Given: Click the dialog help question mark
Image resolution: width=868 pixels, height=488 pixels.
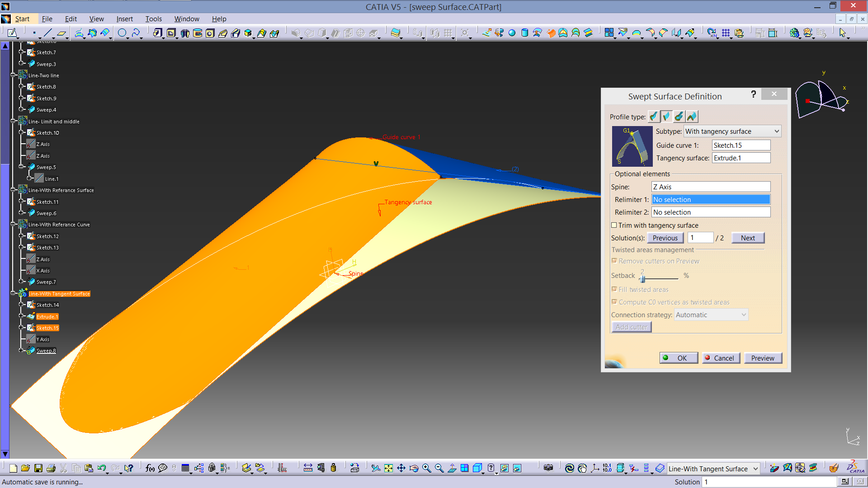Looking at the screenshot, I should [x=753, y=94].
